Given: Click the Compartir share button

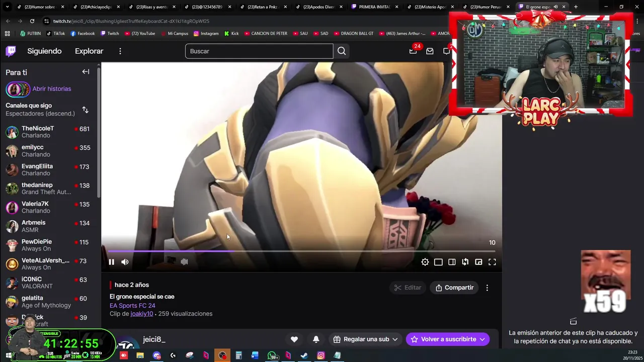Looking at the screenshot, I should tap(454, 288).
